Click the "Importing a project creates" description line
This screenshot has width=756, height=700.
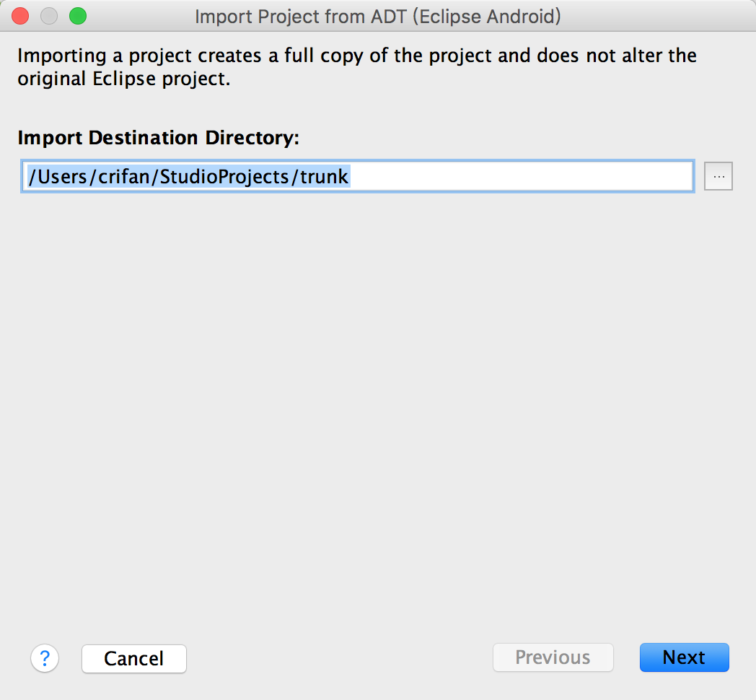click(356, 56)
